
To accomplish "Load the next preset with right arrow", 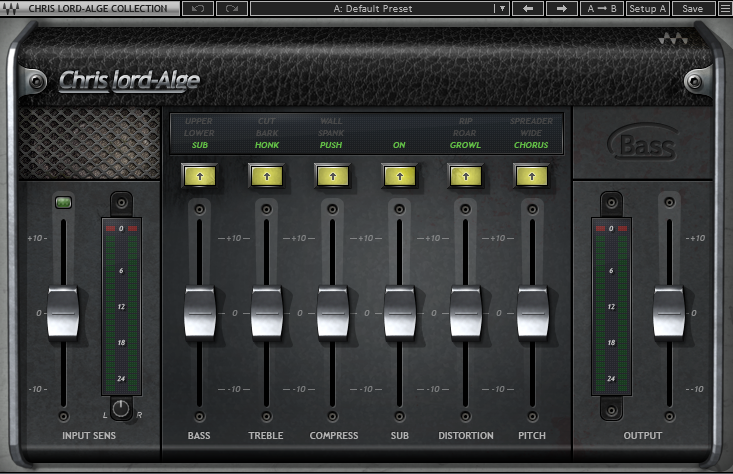I will pyautogui.click(x=561, y=8).
